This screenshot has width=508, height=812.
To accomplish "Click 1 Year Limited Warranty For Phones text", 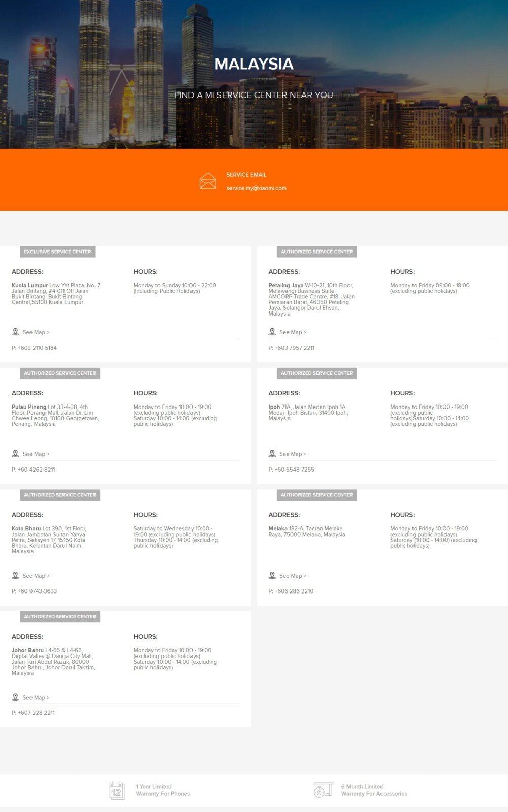I will click(x=163, y=790).
